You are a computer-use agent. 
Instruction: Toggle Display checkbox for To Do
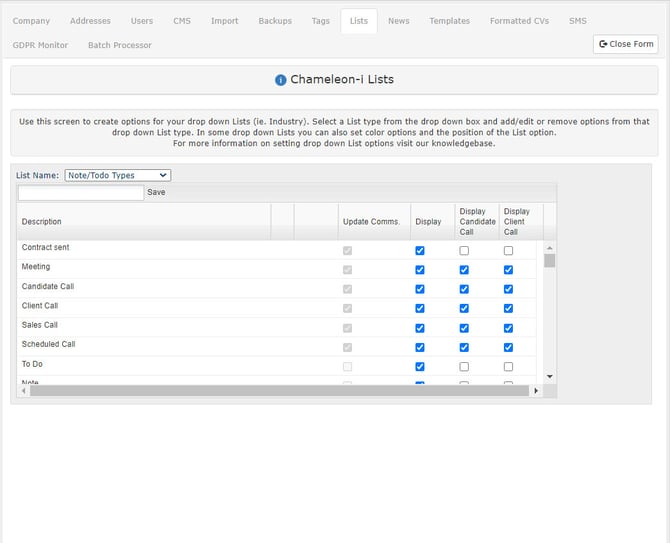420,367
